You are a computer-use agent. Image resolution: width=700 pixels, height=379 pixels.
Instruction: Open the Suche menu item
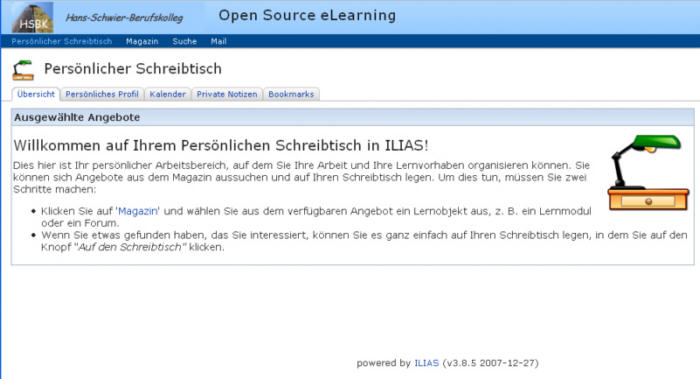[x=184, y=41]
